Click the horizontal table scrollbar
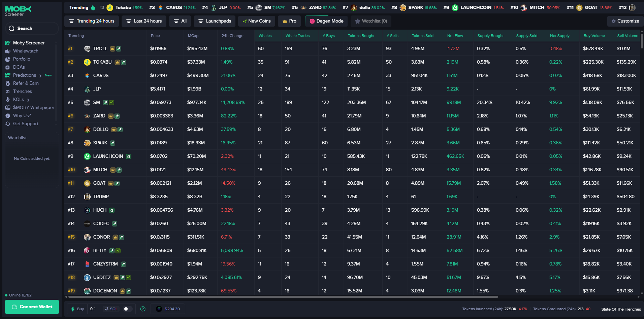 tap(283, 297)
